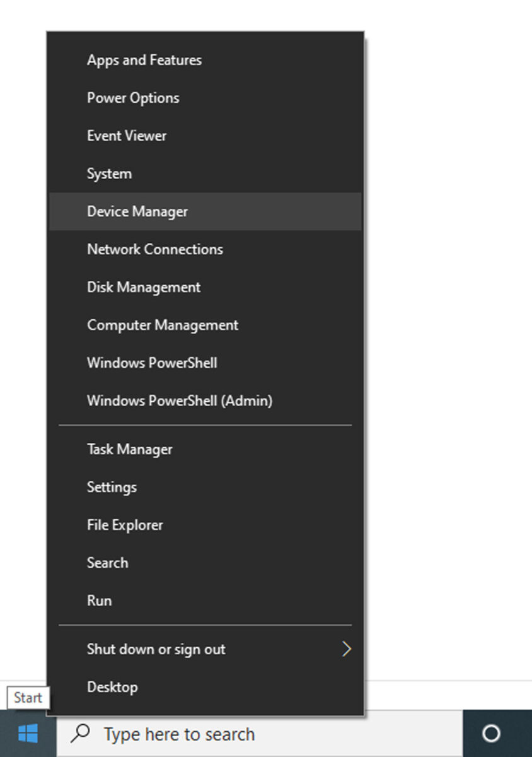This screenshot has width=532, height=757.
Task: Open File Explorer entry
Action: tap(124, 525)
